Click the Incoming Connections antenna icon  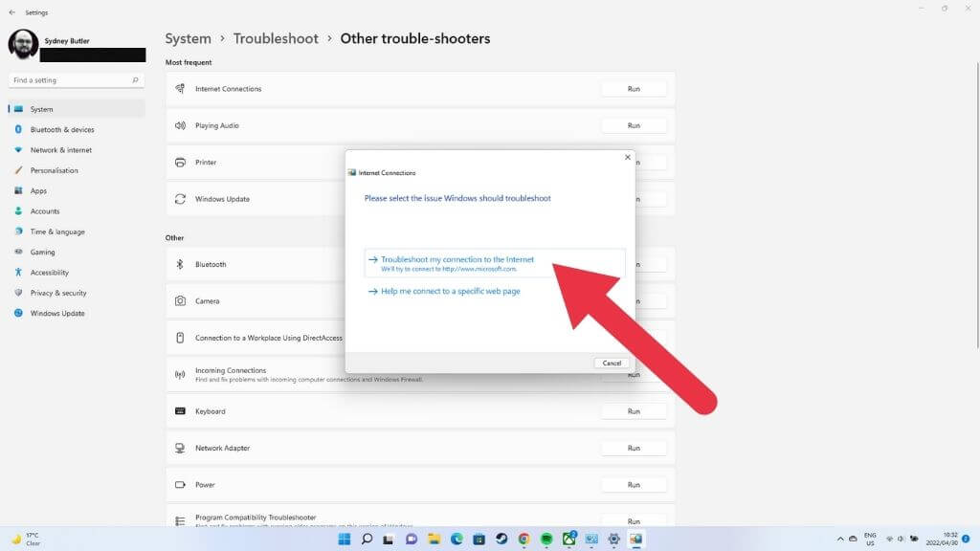(180, 375)
